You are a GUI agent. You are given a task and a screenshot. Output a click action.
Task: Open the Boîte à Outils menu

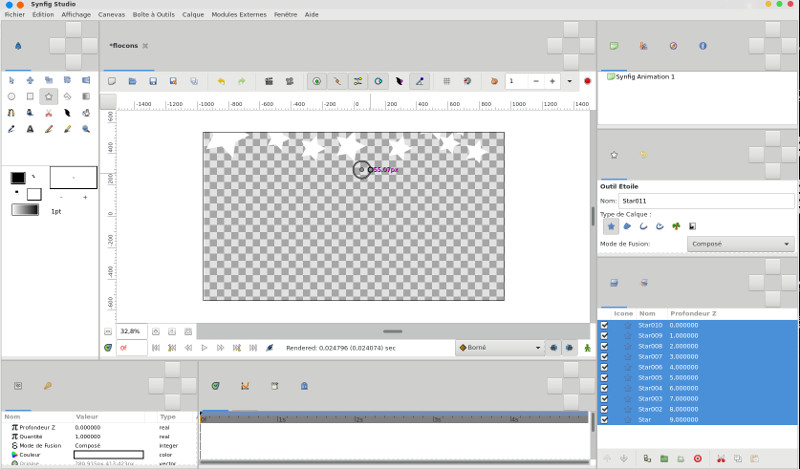coord(153,15)
